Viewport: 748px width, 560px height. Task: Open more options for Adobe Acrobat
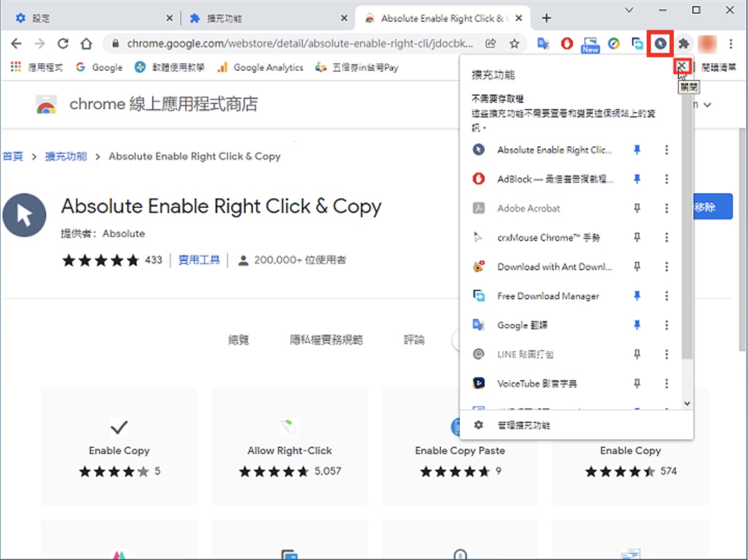[666, 208]
